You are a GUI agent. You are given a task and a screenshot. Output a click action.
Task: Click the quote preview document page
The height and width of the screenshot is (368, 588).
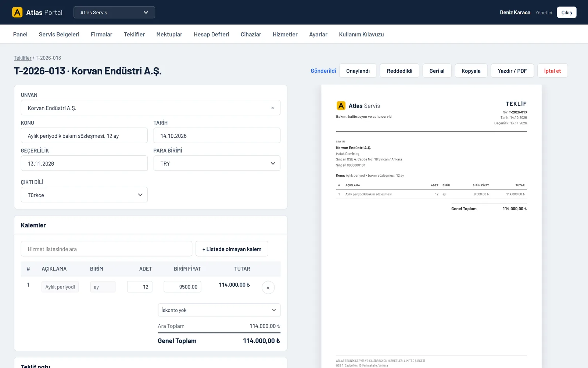pos(431,226)
